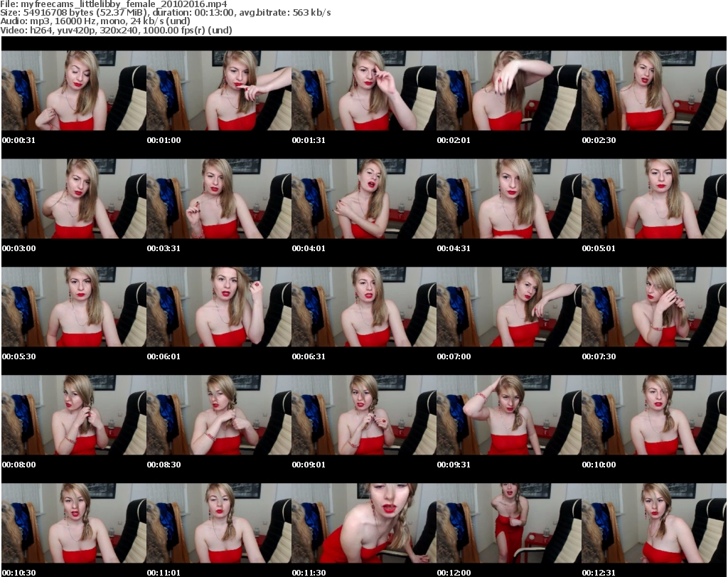This screenshot has width=728, height=577.
Task: Click the thumbnail marked 00:04:31
Action: click(x=509, y=198)
